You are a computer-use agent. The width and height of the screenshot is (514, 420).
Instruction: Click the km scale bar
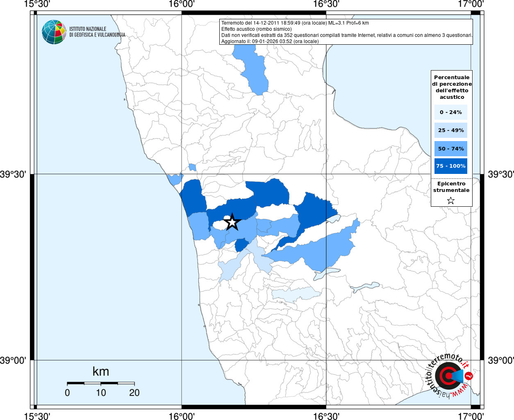click(101, 383)
